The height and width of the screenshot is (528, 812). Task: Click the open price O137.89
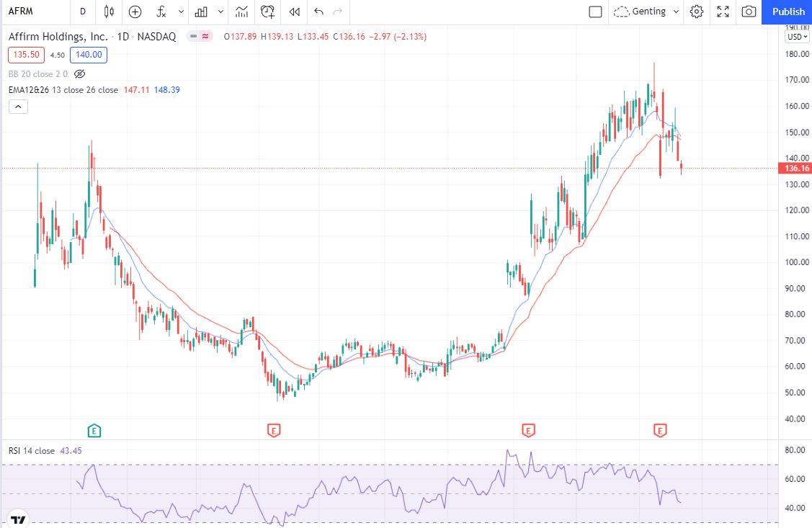click(241, 37)
